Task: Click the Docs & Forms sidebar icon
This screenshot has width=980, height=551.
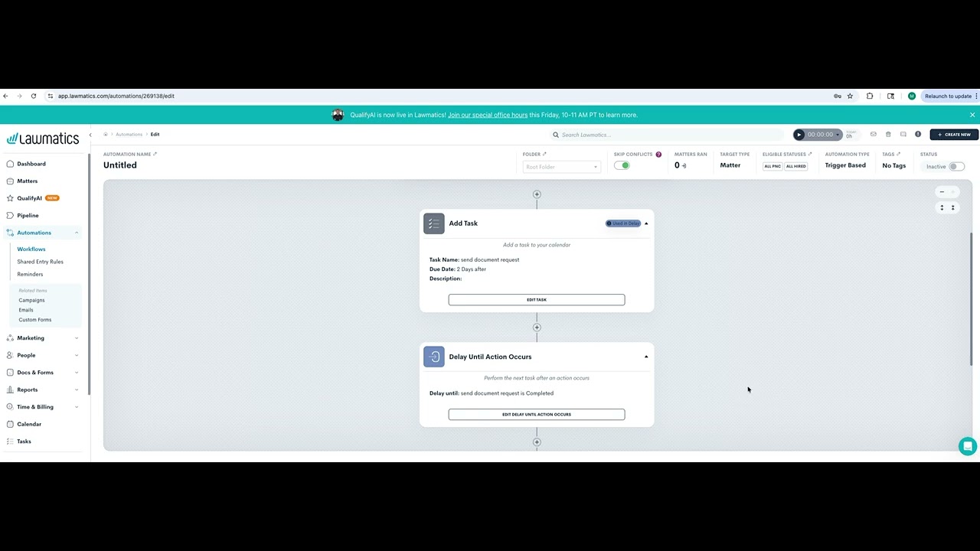Action: (x=10, y=373)
